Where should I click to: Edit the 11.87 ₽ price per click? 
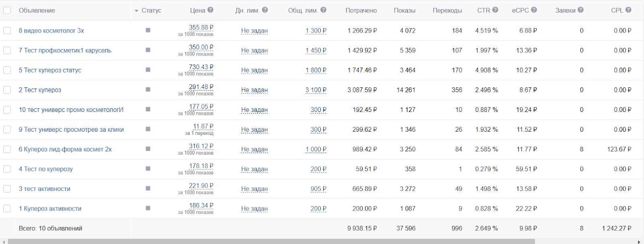click(203, 126)
